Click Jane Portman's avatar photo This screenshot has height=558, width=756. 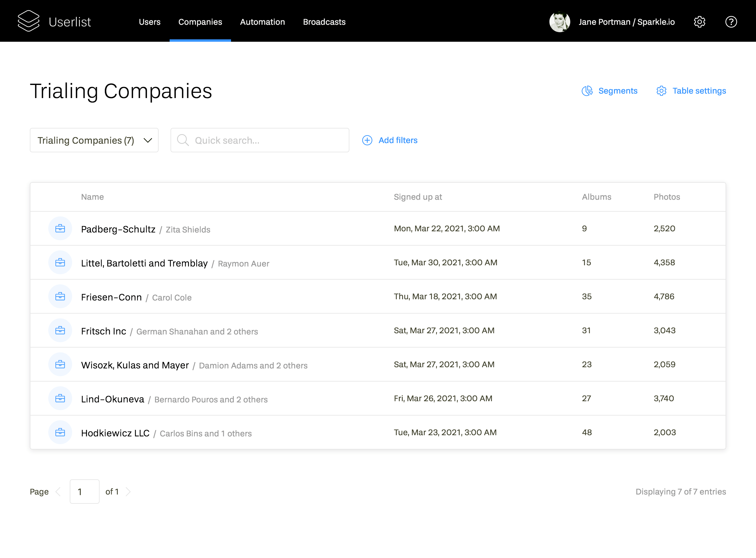click(x=560, y=22)
